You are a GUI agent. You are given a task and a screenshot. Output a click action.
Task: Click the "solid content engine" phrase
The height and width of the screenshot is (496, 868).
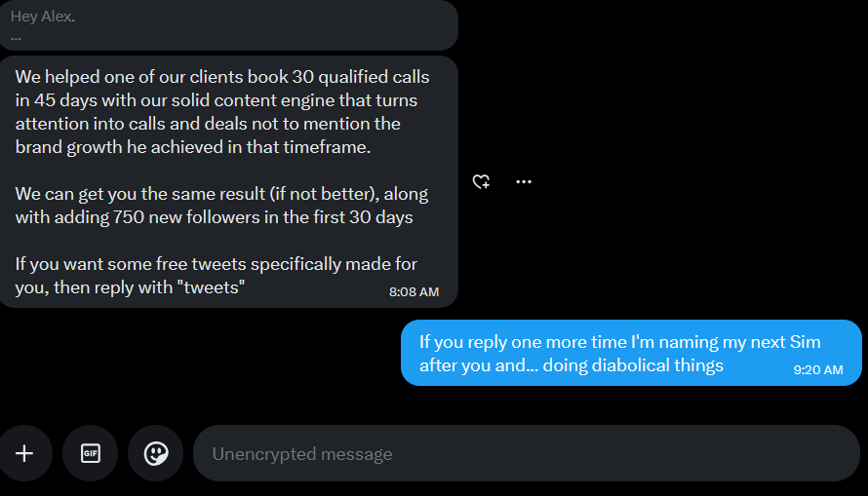[x=254, y=100]
